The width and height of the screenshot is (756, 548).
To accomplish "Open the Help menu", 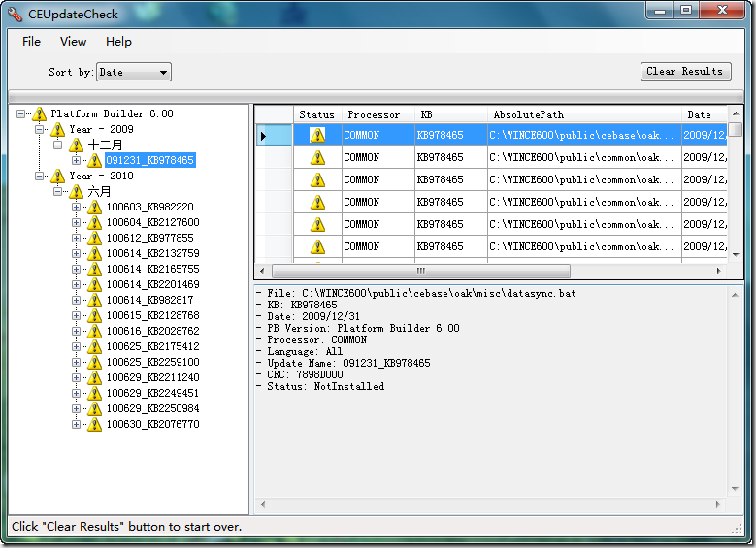I will click(118, 42).
